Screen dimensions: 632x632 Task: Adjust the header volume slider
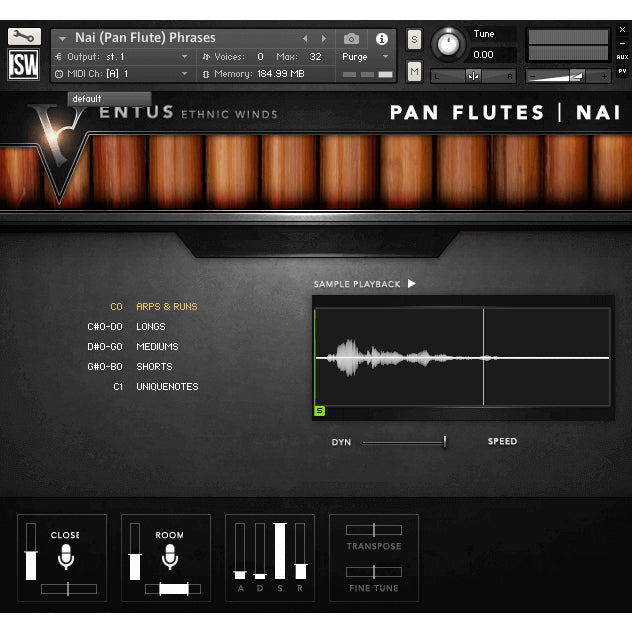tap(568, 76)
